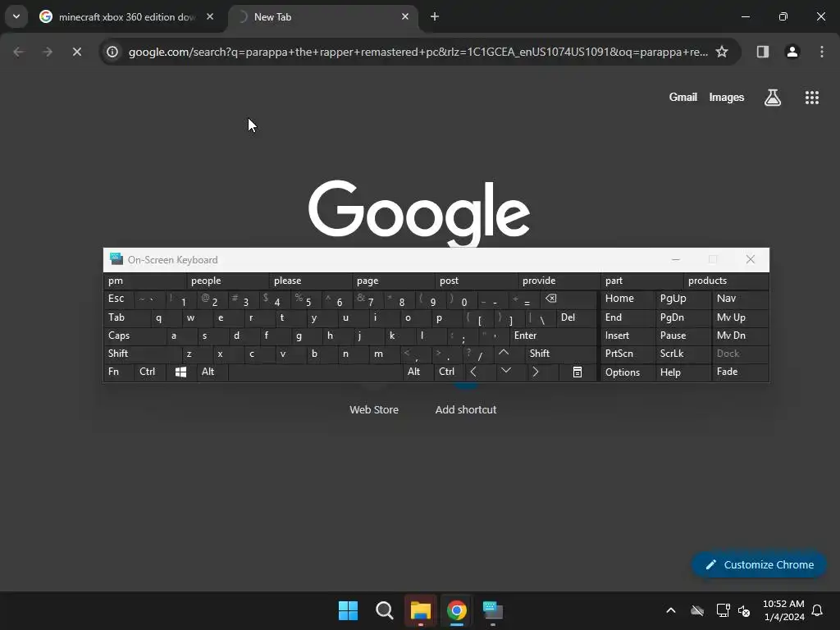The width and height of the screenshot is (840, 630).
Task: Click the address bar URL
Action: pos(418,52)
